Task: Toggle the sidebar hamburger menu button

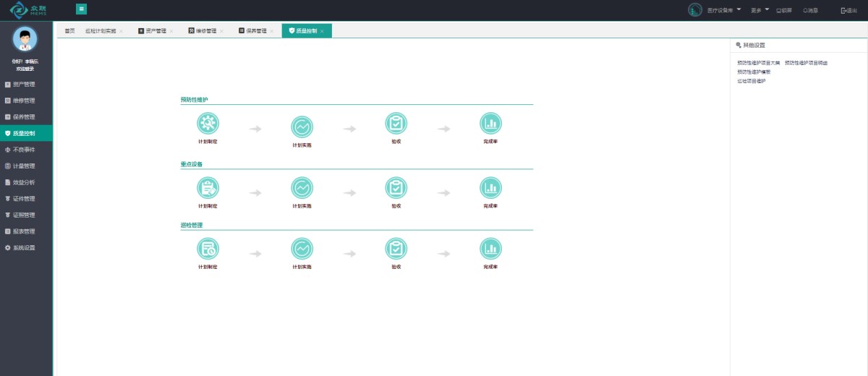Action: [81, 9]
